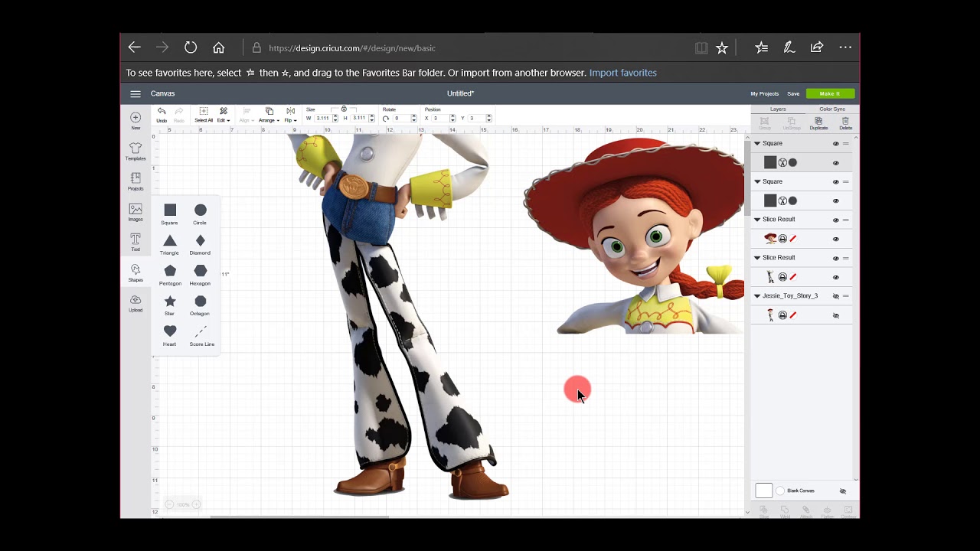Add a Score Line
Screen dimensions: 980x551
201,336
